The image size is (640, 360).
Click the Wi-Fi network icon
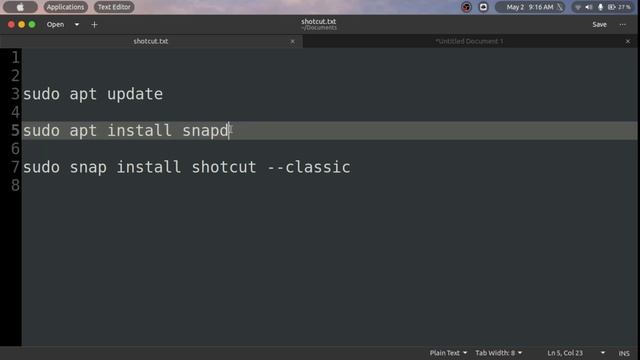tap(578, 7)
